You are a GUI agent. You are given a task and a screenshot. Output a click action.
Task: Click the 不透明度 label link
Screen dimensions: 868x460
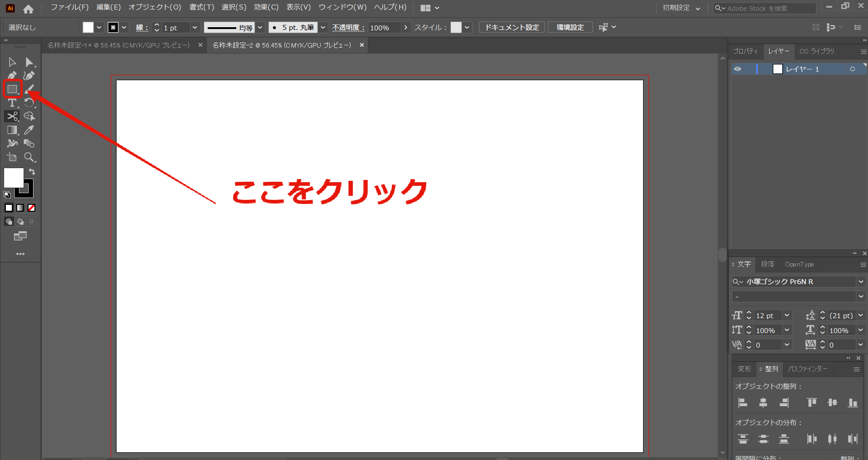[348, 28]
